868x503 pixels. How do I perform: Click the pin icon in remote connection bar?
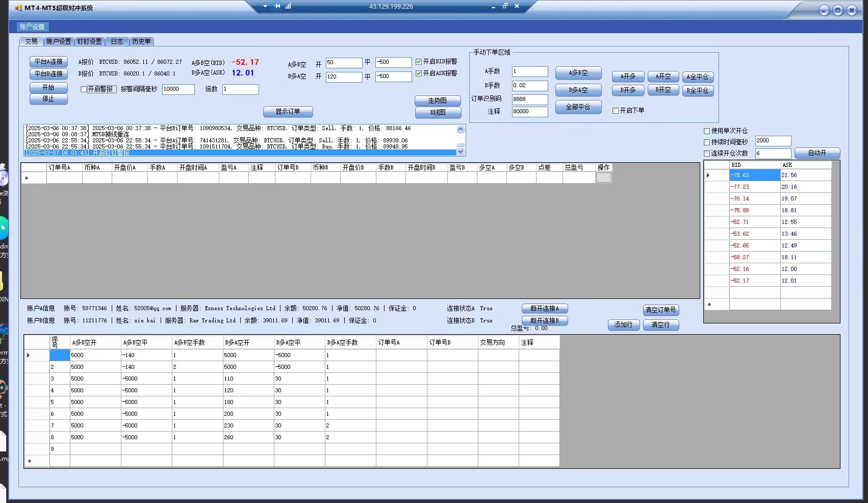coord(277,6)
